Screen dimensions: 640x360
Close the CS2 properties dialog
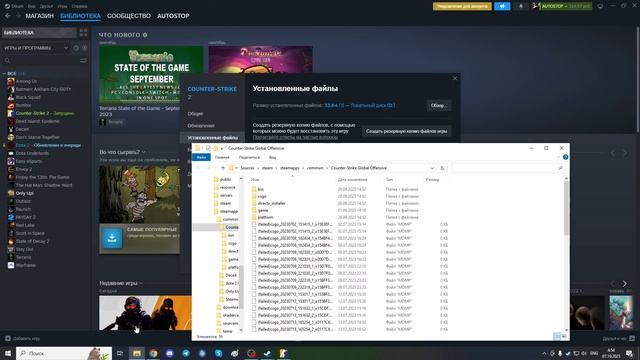tap(455, 78)
